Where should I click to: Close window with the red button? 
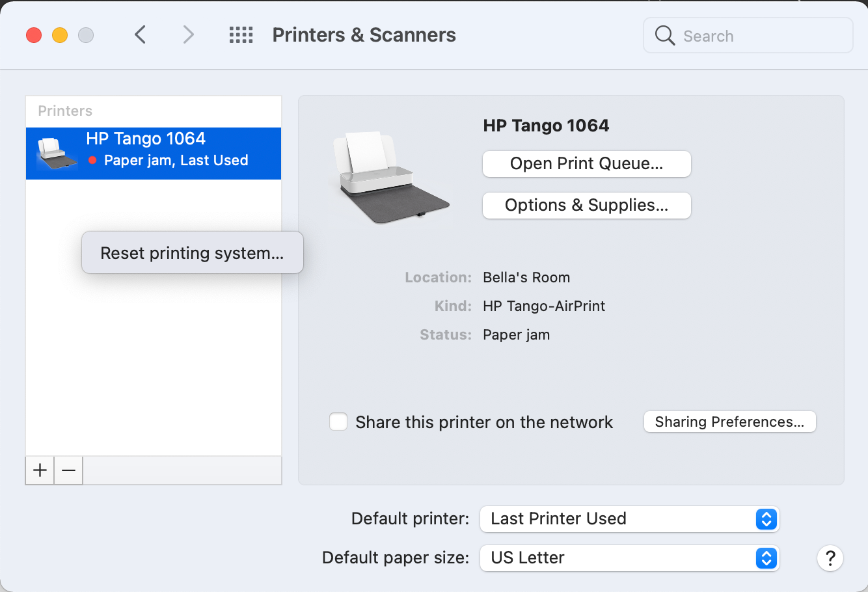pyautogui.click(x=34, y=35)
